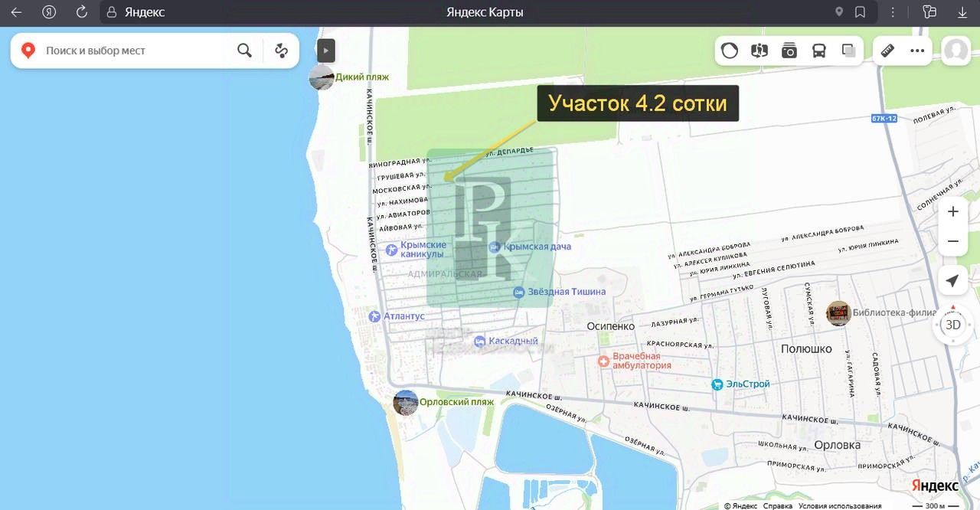Open the Справка help link
The width and height of the screenshot is (980, 510).
pyautogui.click(x=778, y=505)
